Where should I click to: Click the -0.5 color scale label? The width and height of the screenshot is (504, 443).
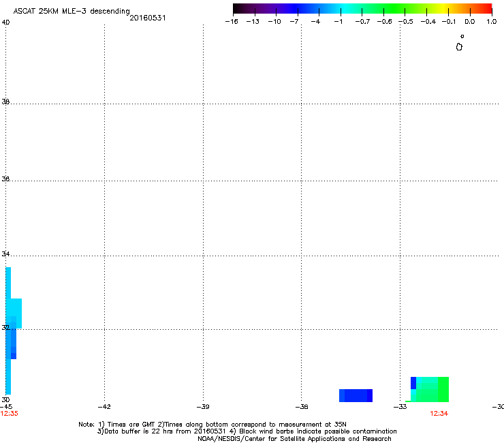coord(406,22)
